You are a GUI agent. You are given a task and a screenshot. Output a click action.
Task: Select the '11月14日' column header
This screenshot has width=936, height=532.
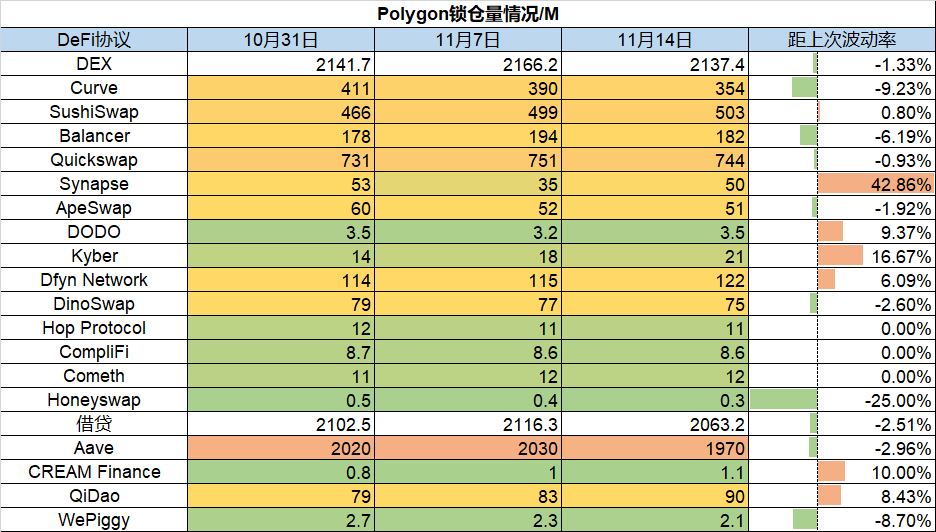coord(655,40)
